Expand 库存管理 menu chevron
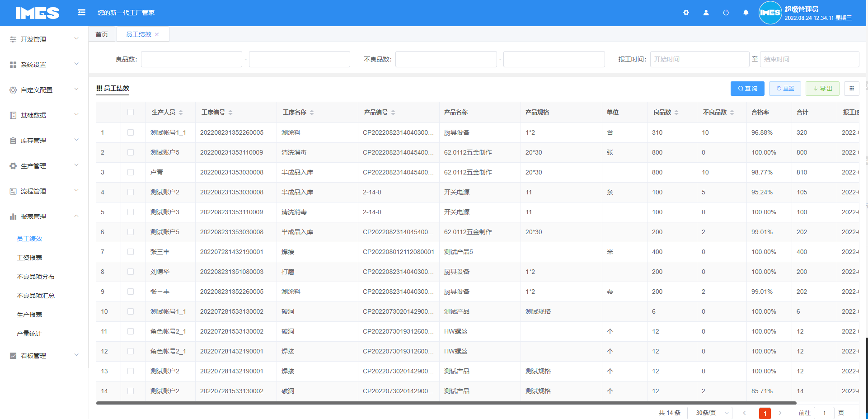Viewport: 868px width, 419px height. click(76, 140)
